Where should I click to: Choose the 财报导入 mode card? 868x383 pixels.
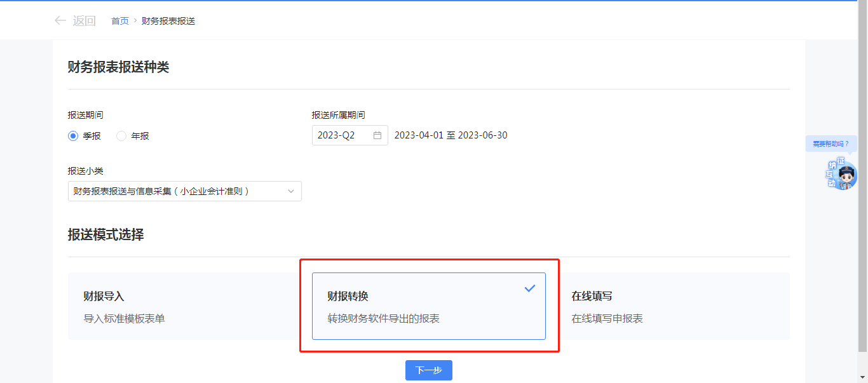click(184, 306)
